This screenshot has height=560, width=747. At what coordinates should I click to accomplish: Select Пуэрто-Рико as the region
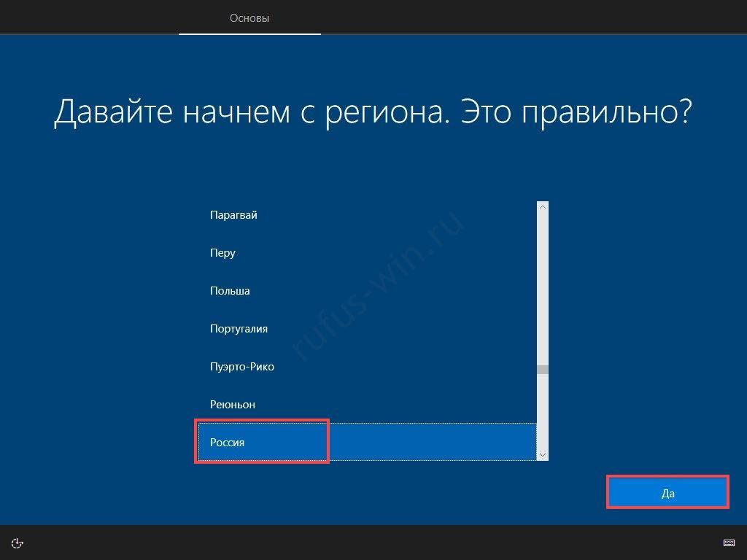(368, 367)
